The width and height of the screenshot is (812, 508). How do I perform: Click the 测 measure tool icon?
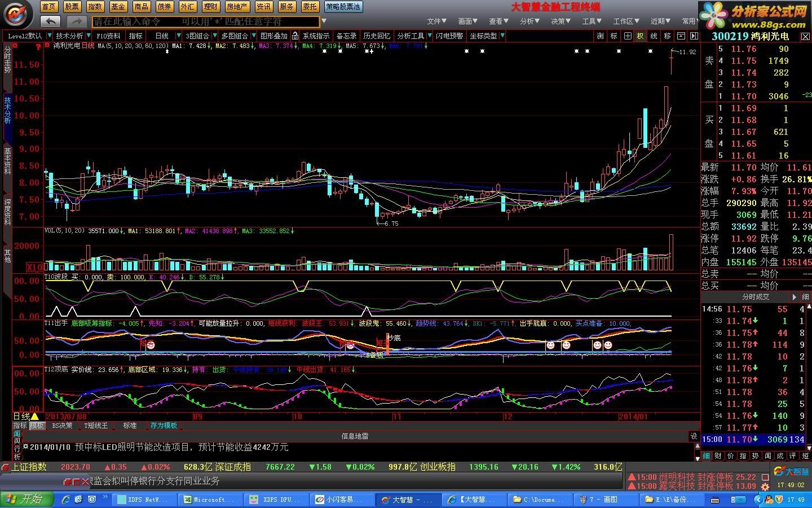coord(600,36)
